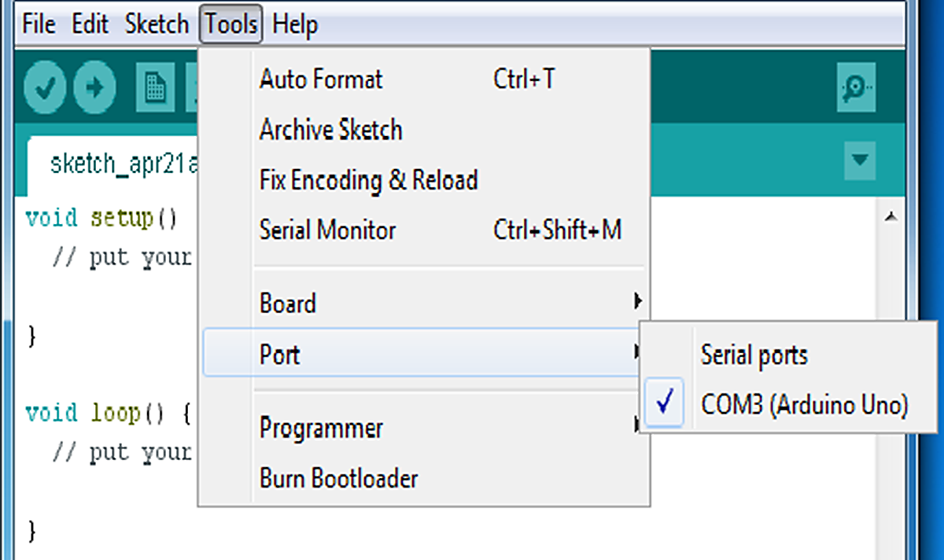Select Archive Sketch menu entry
944x560 pixels.
coord(330,130)
